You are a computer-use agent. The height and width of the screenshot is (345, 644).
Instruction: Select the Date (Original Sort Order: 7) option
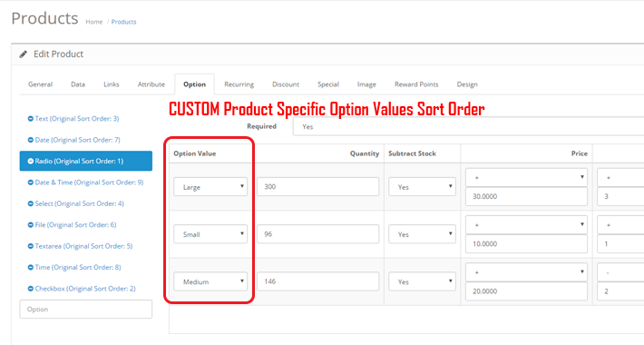click(x=77, y=140)
